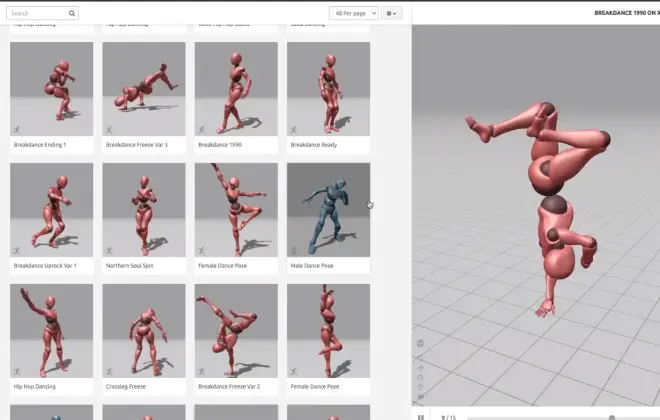Screen dimensions: 660x420
Task: Click the motion icon on Breakdance Freeze Var 3
Action: pos(109,130)
